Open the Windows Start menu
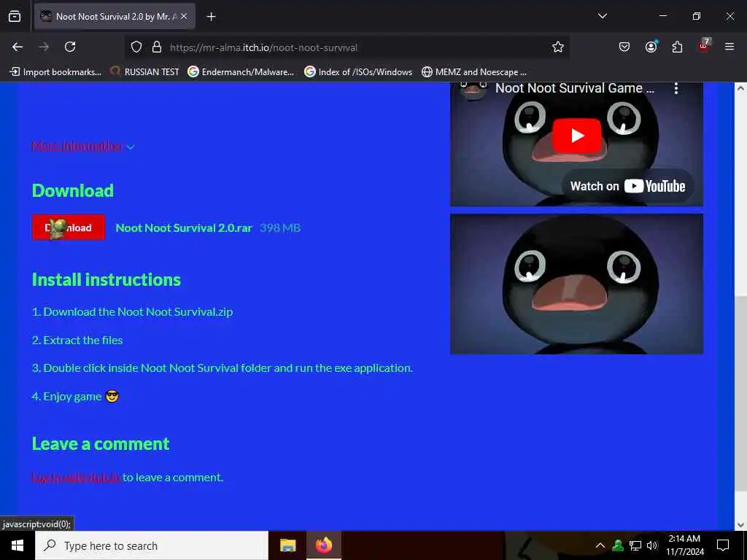The width and height of the screenshot is (747, 560). click(x=18, y=545)
